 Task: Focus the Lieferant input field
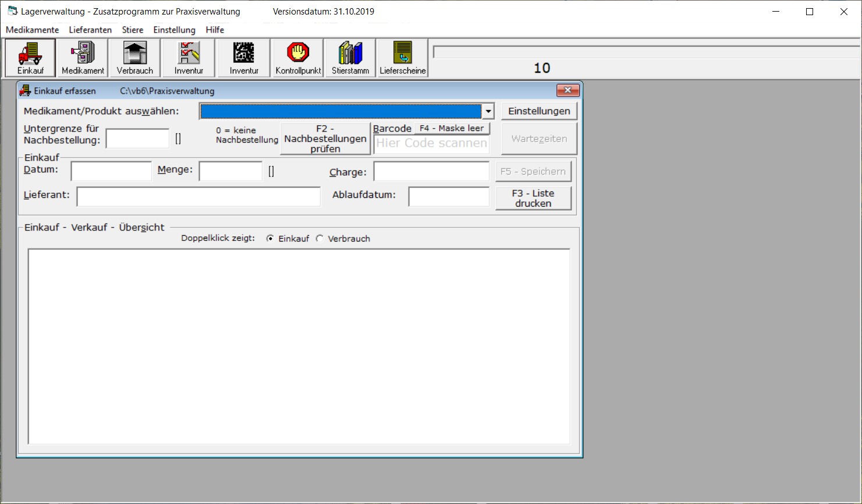coord(198,197)
